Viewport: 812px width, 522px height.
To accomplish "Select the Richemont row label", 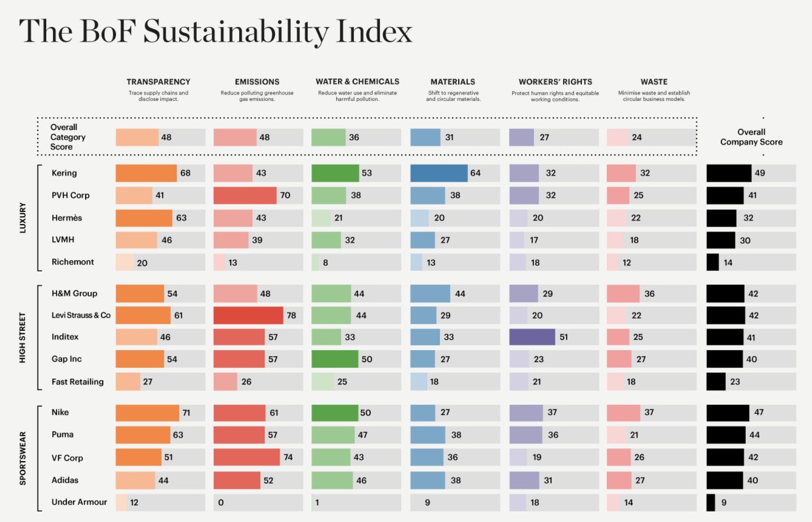I will pyautogui.click(x=73, y=262).
